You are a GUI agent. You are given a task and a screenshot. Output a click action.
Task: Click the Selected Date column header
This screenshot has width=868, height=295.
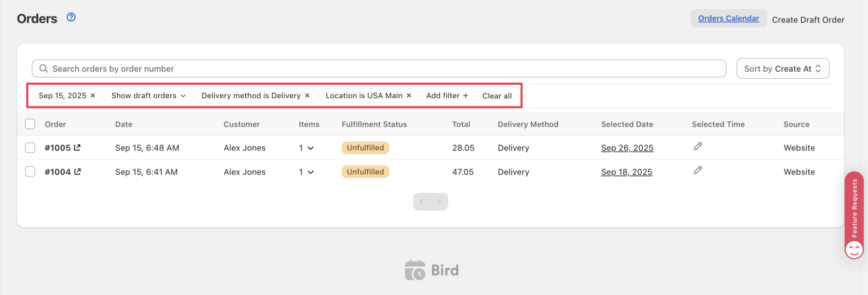click(627, 124)
